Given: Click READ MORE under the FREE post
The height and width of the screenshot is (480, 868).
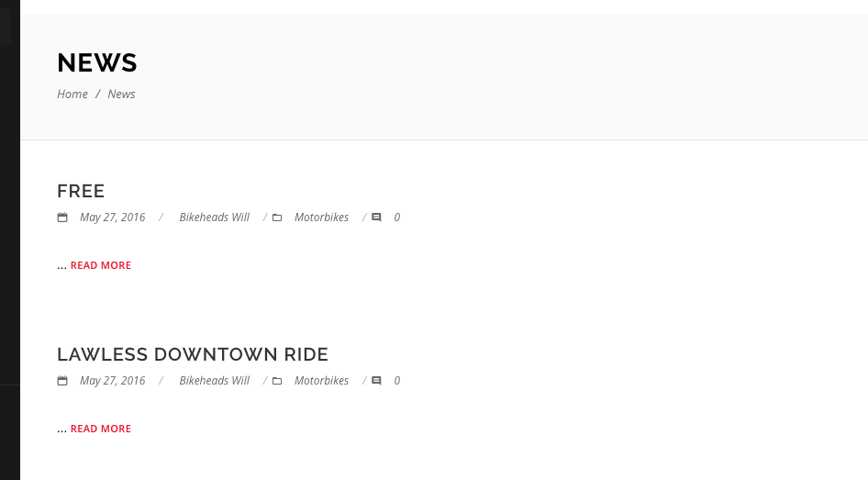Looking at the screenshot, I should coord(101,265).
